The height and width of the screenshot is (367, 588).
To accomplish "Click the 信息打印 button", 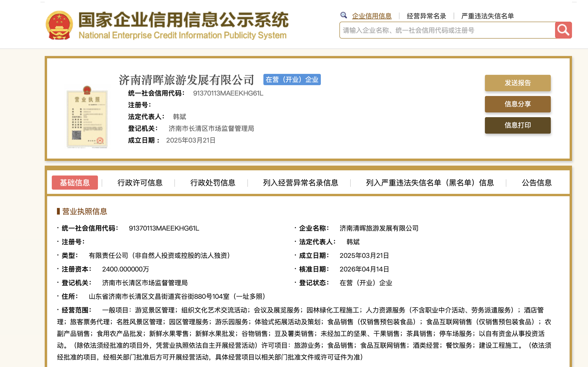I will click(x=518, y=125).
